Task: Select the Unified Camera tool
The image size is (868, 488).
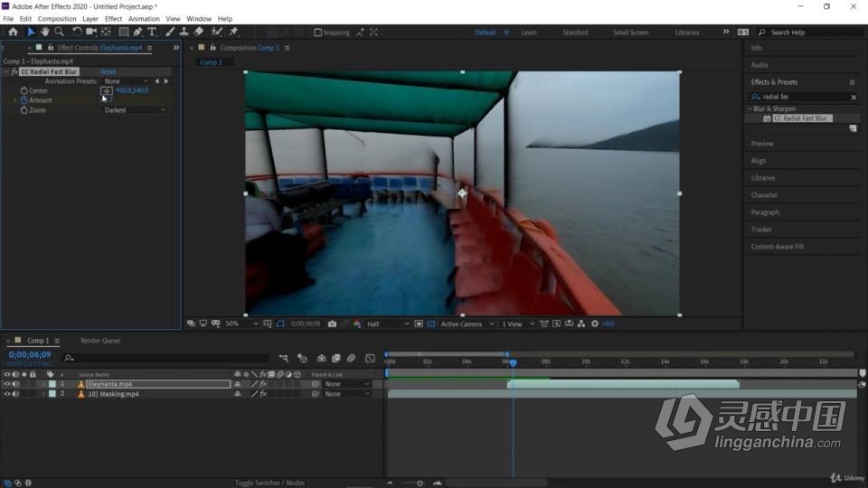Action: 91,33
